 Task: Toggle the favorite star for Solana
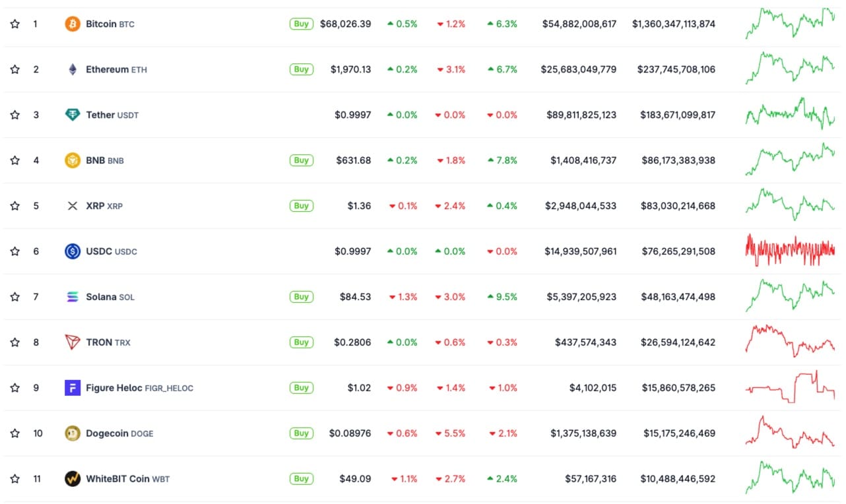(x=15, y=296)
